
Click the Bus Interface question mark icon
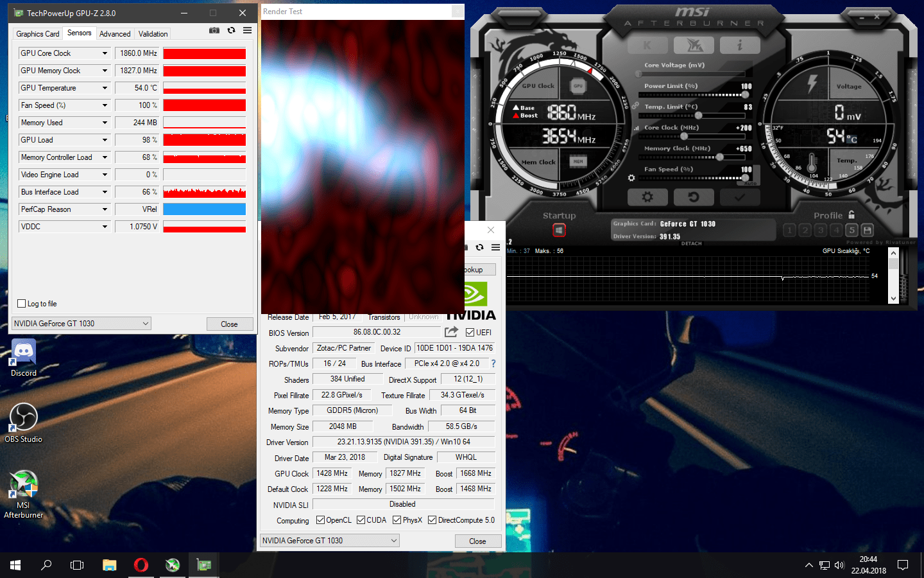493,363
